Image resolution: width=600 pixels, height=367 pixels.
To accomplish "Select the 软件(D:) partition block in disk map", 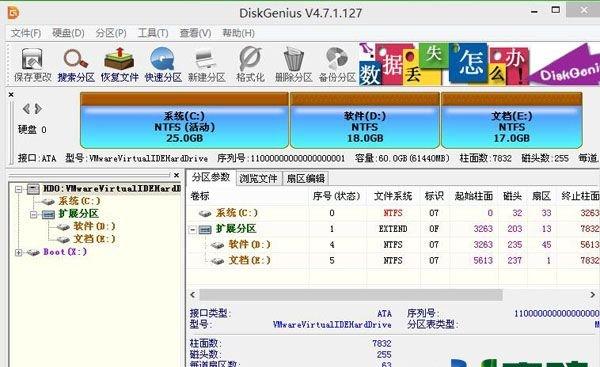I will pyautogui.click(x=365, y=120).
